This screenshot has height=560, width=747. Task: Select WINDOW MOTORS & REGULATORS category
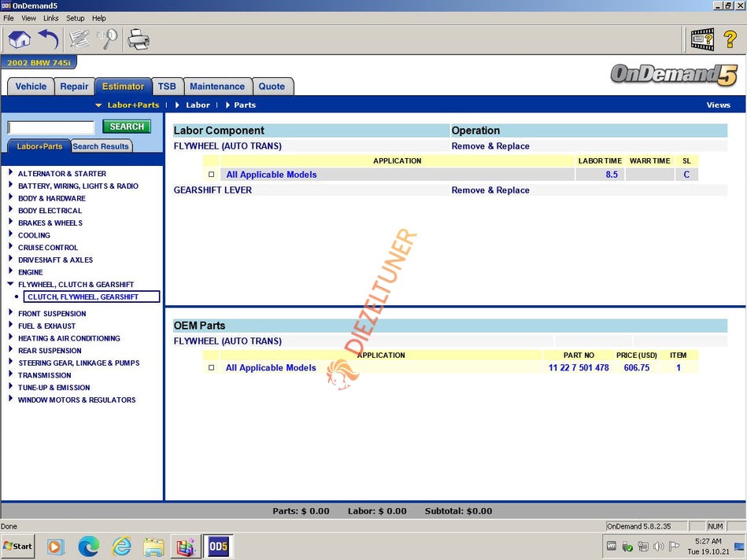[76, 400]
